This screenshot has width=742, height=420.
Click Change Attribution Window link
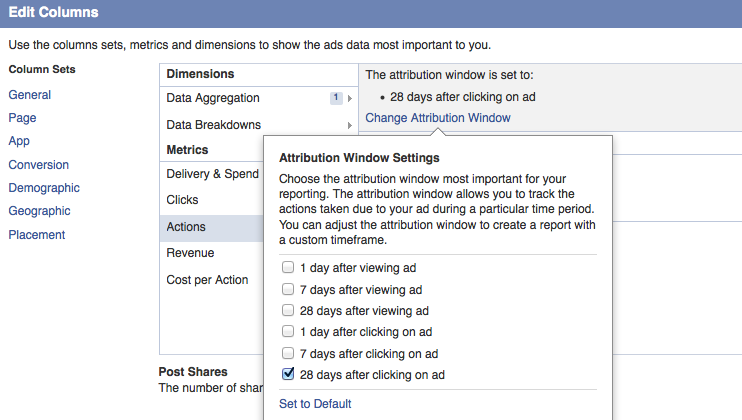pyautogui.click(x=438, y=118)
